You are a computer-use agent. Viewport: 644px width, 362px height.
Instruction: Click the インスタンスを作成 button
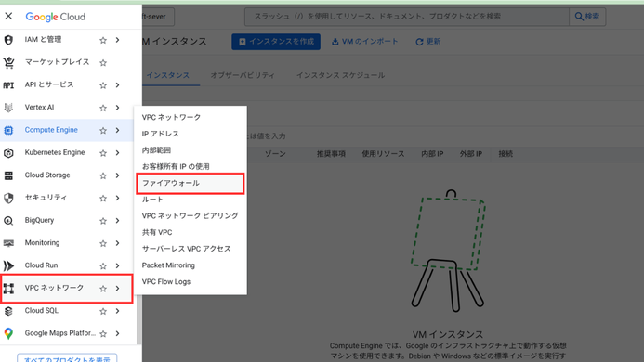tap(276, 42)
